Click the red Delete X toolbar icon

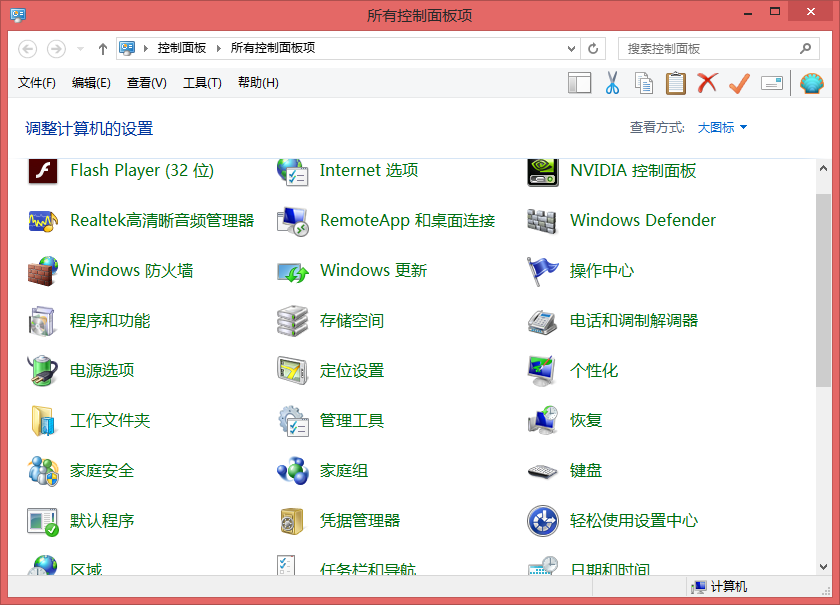coord(707,83)
